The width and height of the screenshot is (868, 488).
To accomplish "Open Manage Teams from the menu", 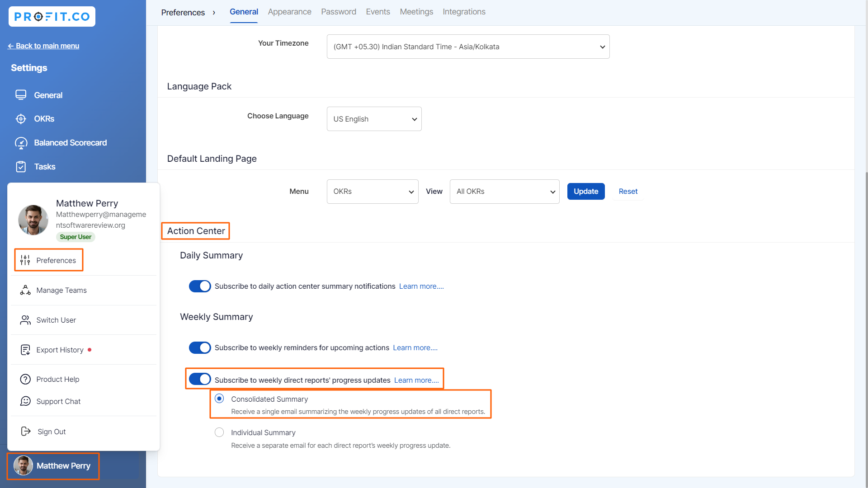I will pyautogui.click(x=61, y=290).
